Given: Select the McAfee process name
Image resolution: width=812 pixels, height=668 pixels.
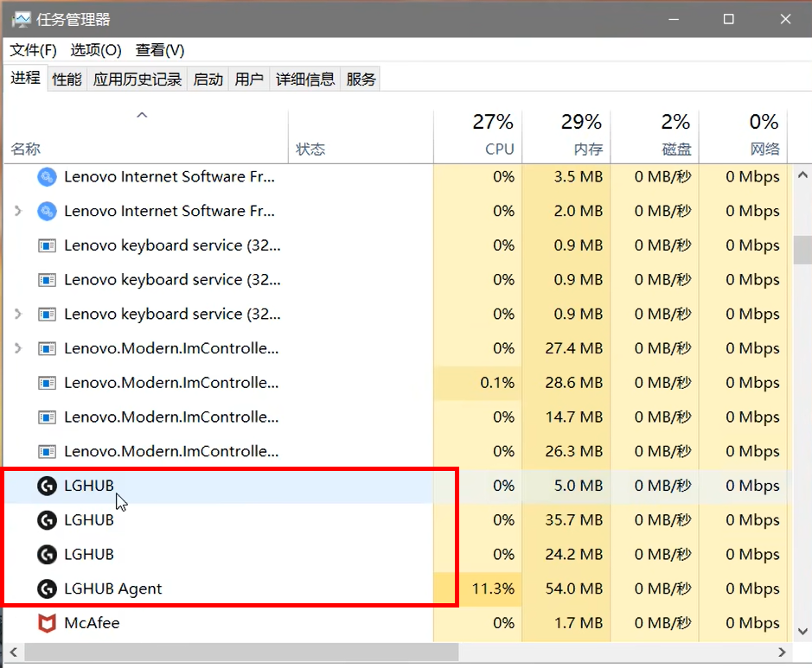Looking at the screenshot, I should [92, 623].
